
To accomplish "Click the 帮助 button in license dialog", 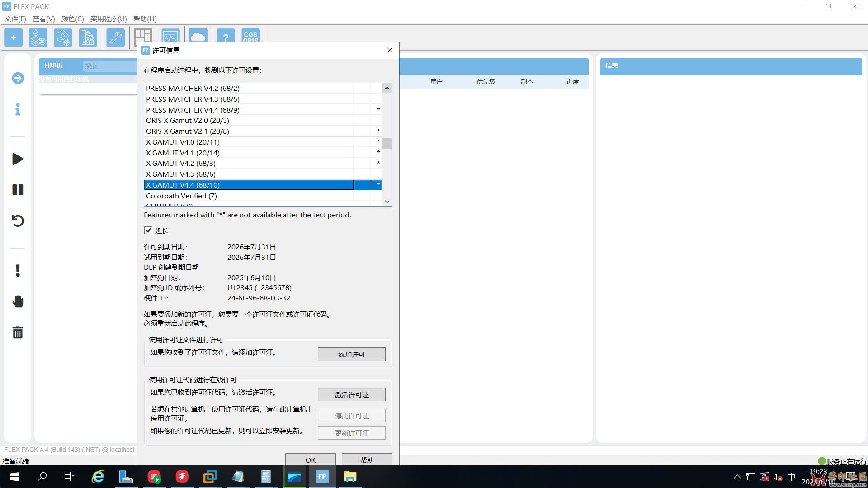I will click(x=367, y=460).
